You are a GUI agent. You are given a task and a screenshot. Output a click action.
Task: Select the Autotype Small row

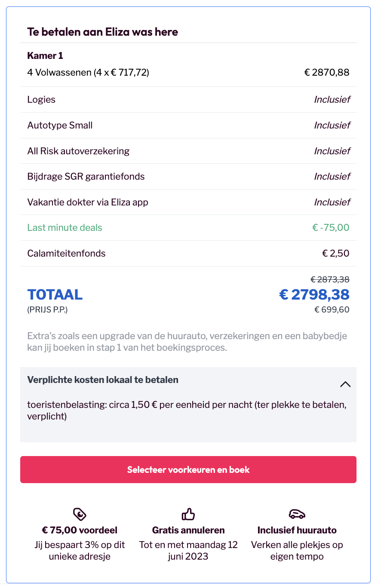coord(188,125)
